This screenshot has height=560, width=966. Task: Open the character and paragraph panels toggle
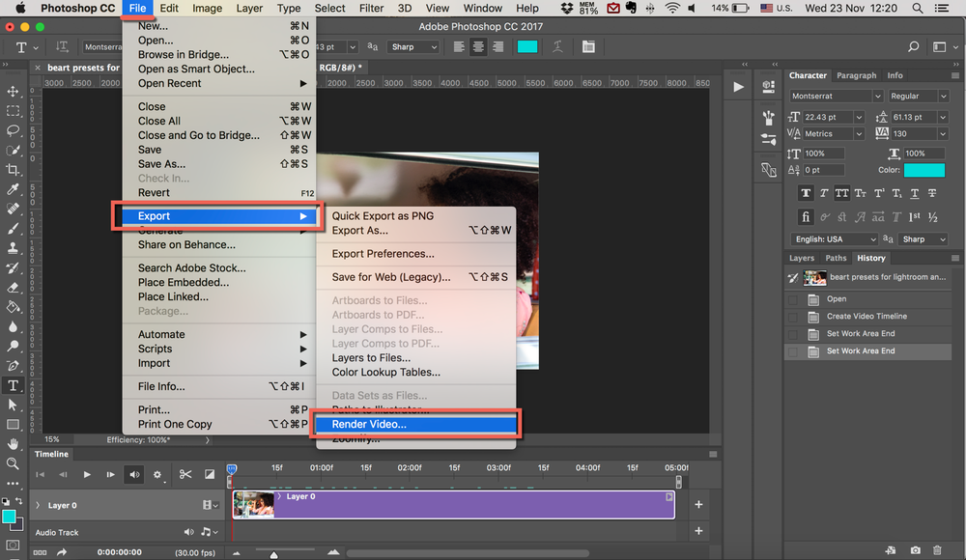click(x=588, y=46)
